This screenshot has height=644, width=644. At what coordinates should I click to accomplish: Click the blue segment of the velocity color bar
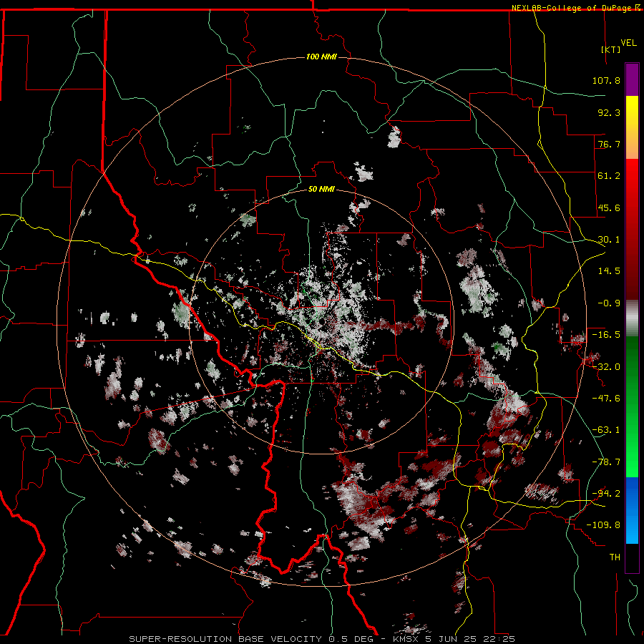coord(632,510)
